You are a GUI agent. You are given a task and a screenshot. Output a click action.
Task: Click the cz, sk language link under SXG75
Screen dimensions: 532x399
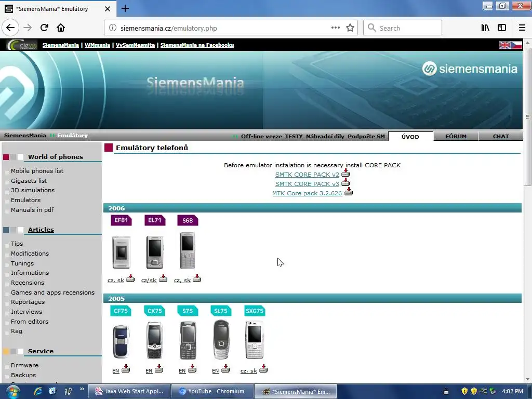pyautogui.click(x=249, y=370)
